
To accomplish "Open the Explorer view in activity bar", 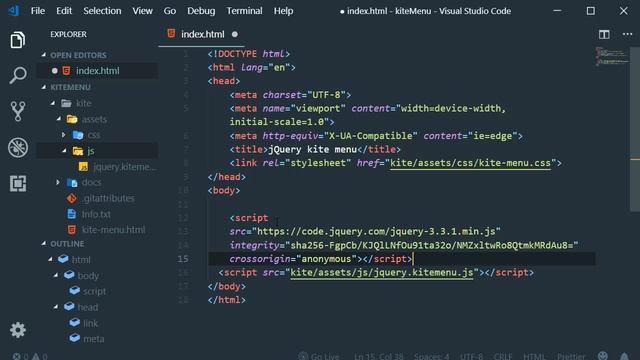I will coord(18,40).
